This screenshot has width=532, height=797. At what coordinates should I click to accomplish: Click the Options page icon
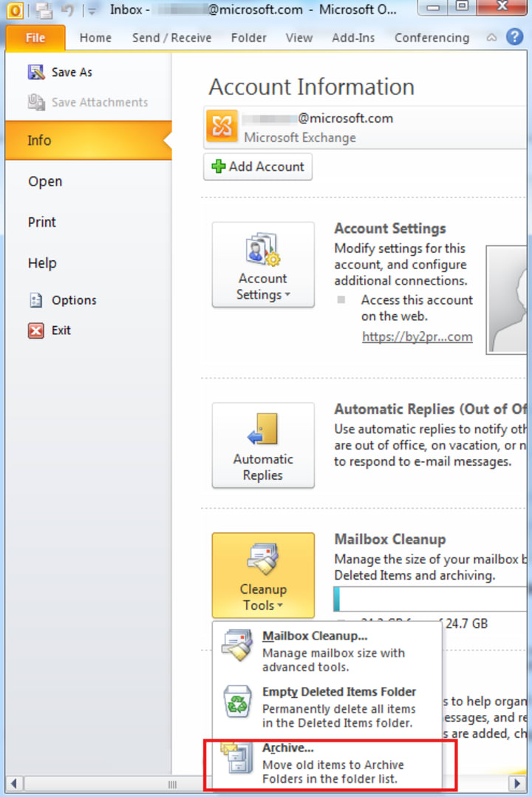click(x=36, y=300)
